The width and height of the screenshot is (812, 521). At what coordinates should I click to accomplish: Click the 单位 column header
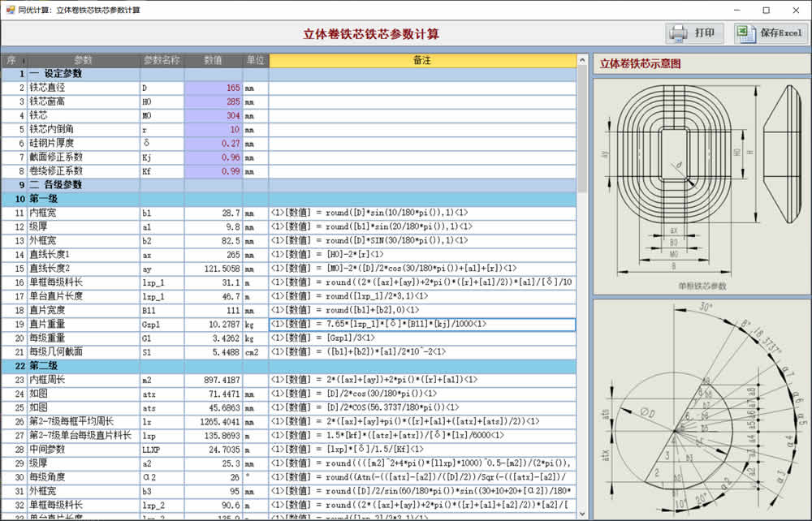point(255,61)
